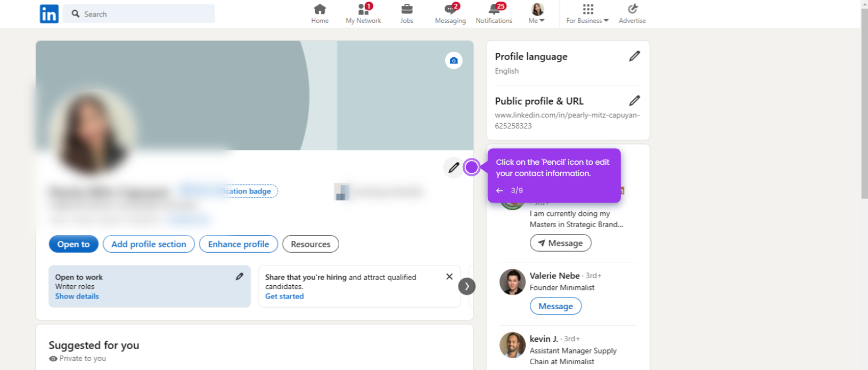Click Add profile section button
The image size is (868, 370).
149,244
